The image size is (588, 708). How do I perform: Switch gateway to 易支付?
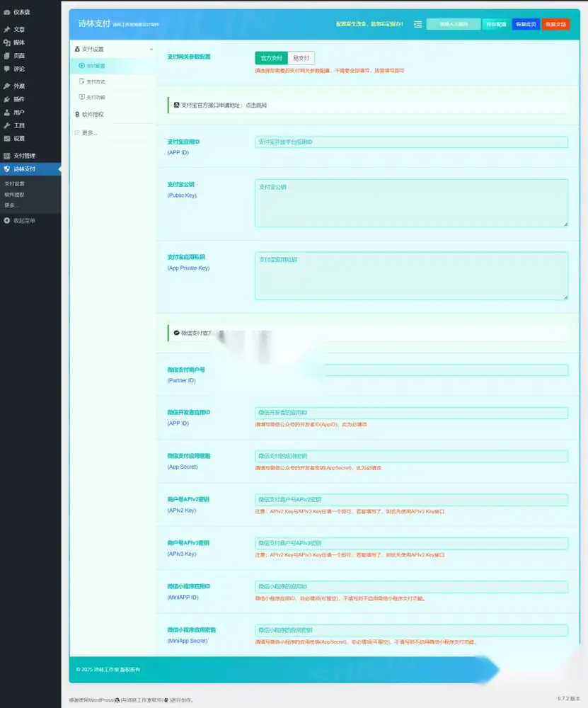click(301, 58)
